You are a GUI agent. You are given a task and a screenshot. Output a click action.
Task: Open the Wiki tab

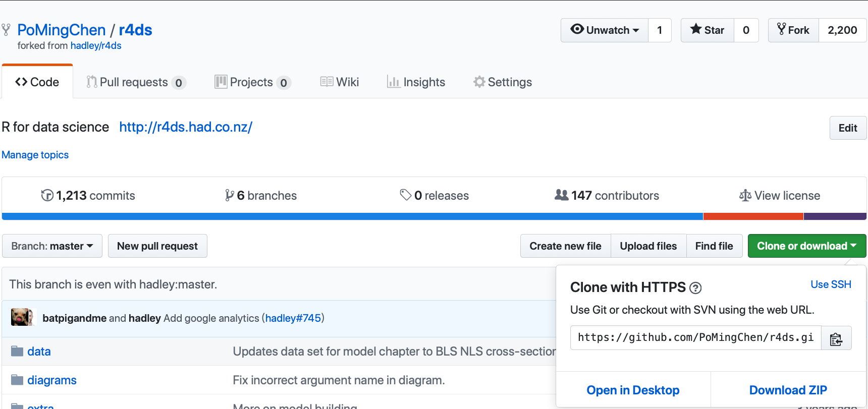coord(340,82)
